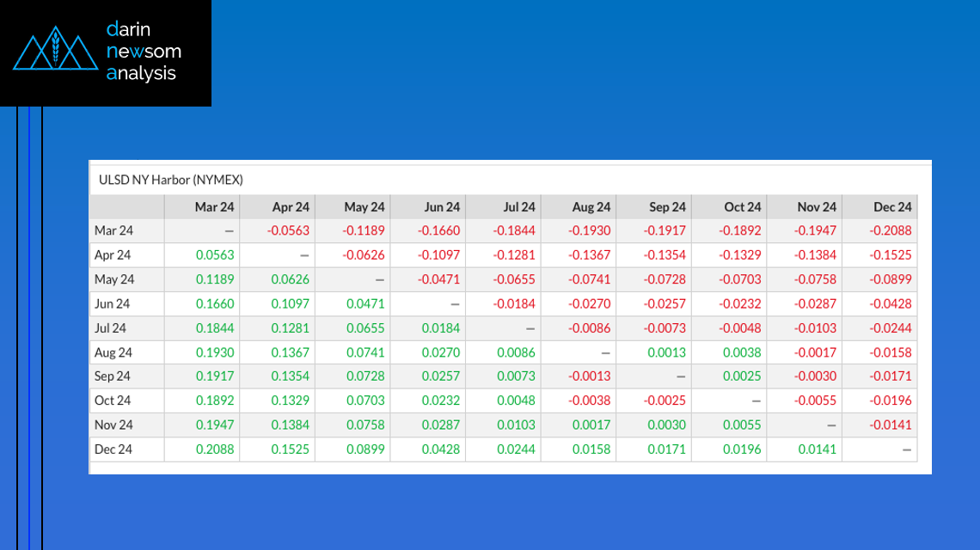Click the 'darin newsom analysis' logo text

click(142, 52)
